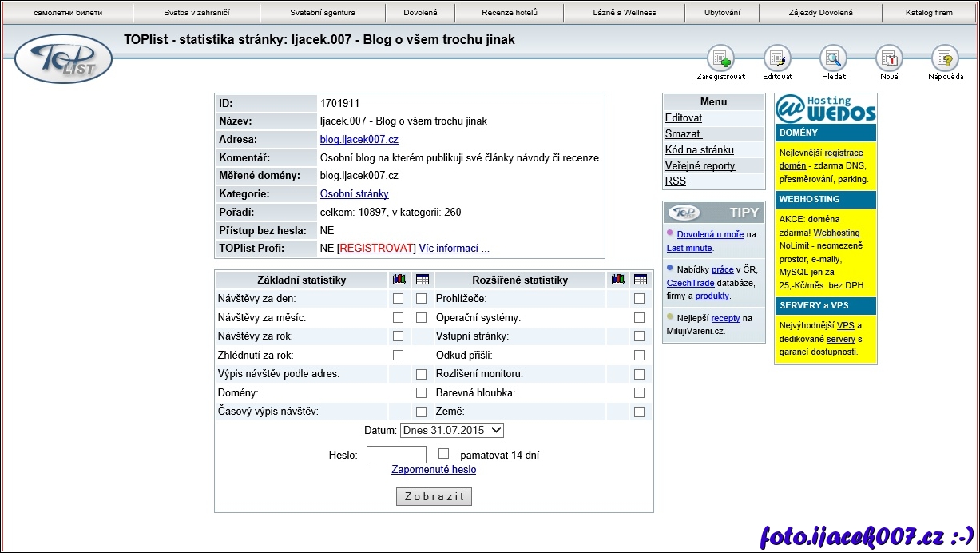Tick the Prohlížeče statistics checkbox
This screenshot has width=980, height=553.
click(639, 299)
